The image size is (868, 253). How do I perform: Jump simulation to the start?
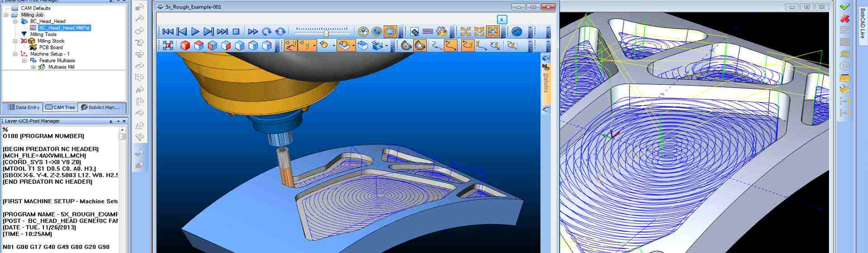168,32
